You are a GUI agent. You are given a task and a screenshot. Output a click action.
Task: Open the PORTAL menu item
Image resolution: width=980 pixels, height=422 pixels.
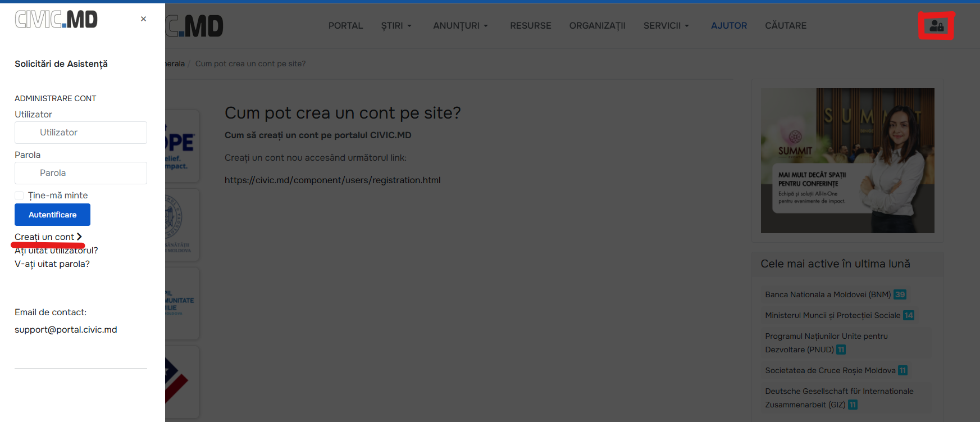pos(345,26)
